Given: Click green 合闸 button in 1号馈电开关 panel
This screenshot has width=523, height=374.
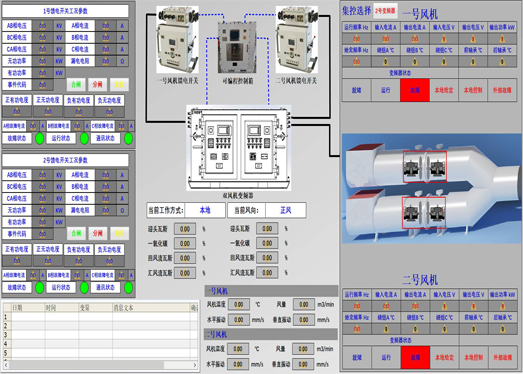Looking at the screenshot, I should tap(76, 84).
